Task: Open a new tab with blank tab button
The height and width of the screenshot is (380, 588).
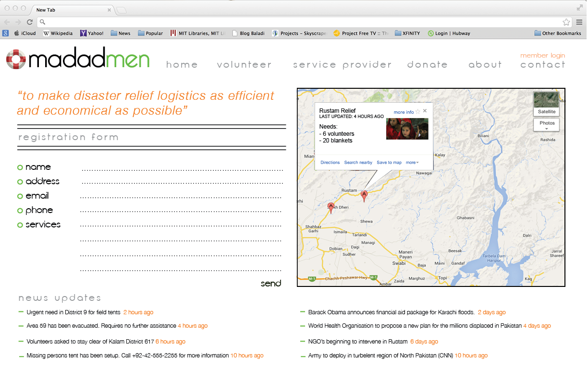Action: 122,10
